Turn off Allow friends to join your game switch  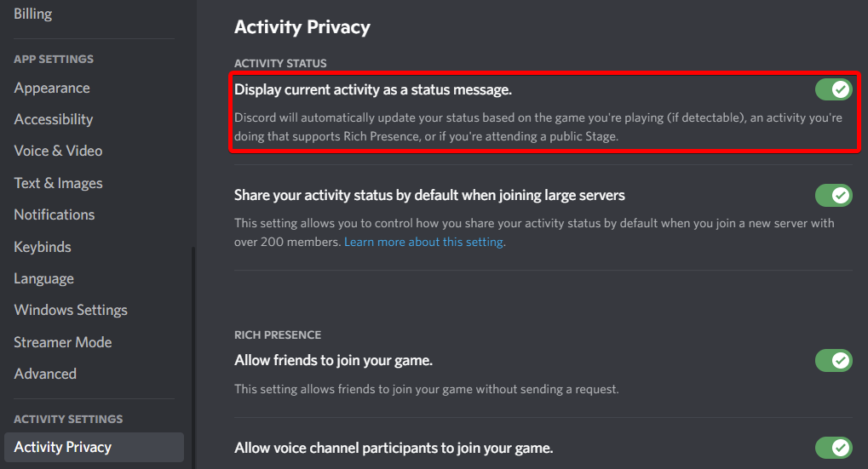coord(833,361)
